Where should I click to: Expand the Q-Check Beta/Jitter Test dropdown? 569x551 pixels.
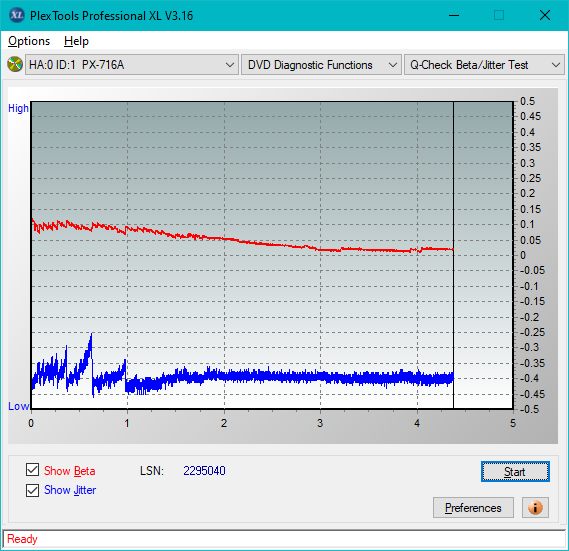[484, 65]
